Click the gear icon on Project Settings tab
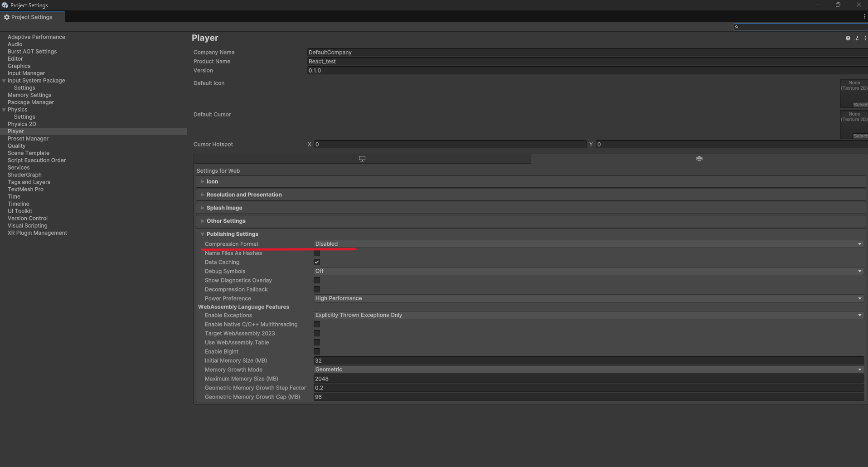Viewport: 868px width, 467px height. coord(7,17)
